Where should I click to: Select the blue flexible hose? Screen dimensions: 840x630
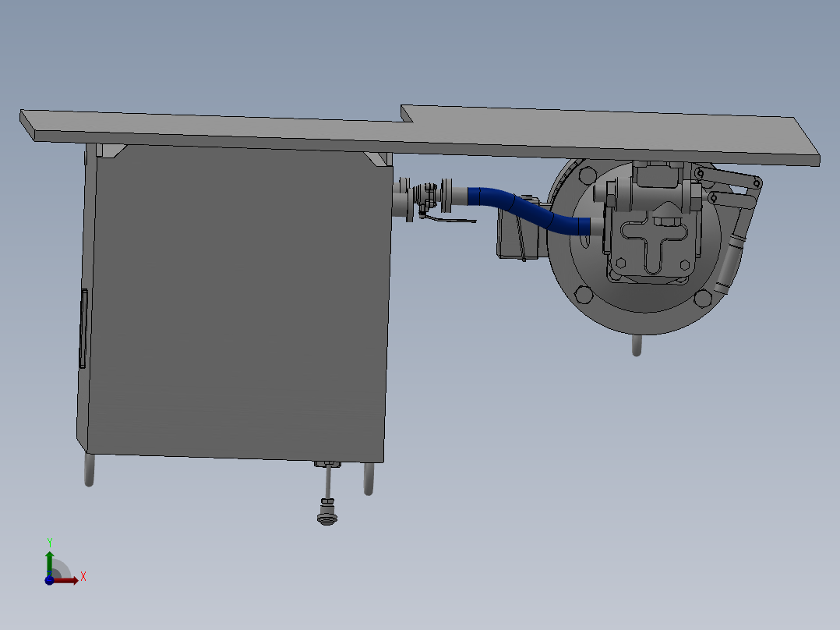529,211
